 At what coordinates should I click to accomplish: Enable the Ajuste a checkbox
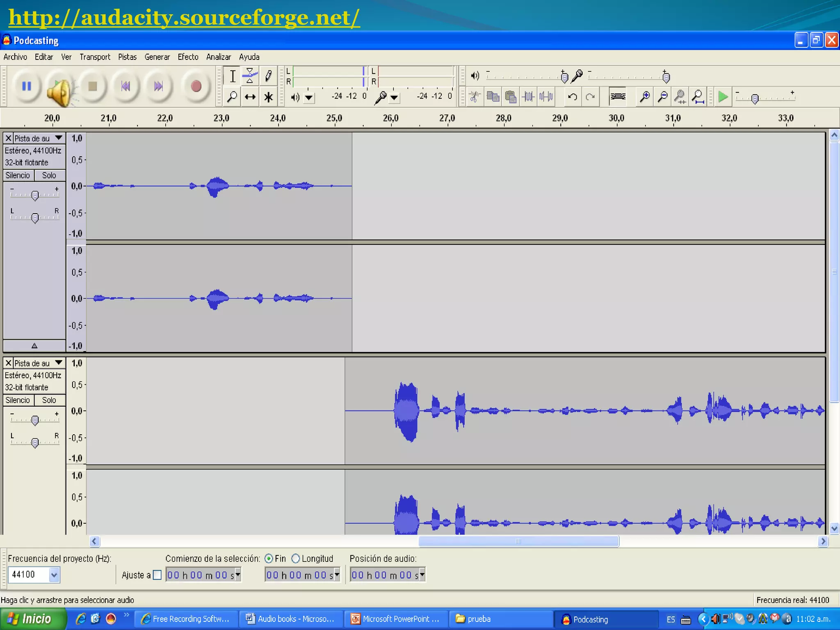click(157, 575)
